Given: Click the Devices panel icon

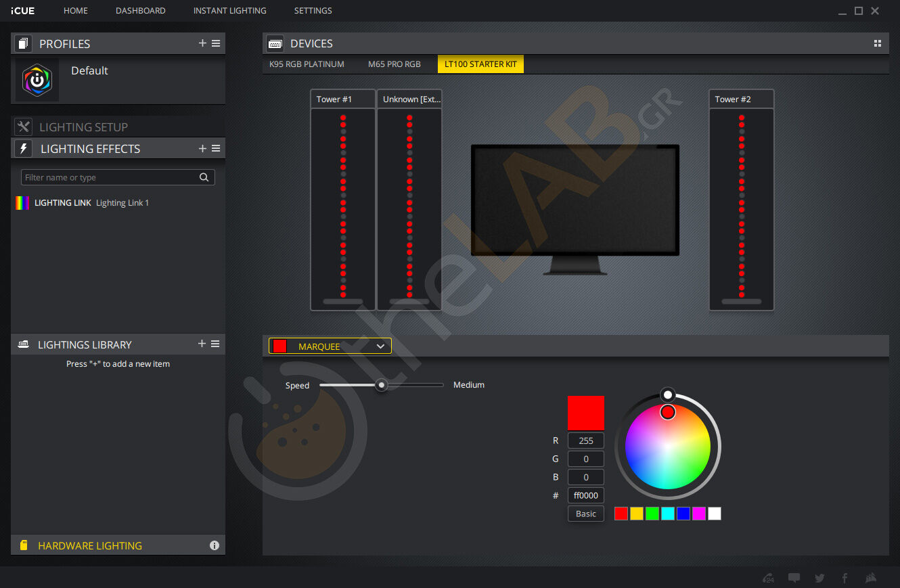Looking at the screenshot, I should 275,43.
